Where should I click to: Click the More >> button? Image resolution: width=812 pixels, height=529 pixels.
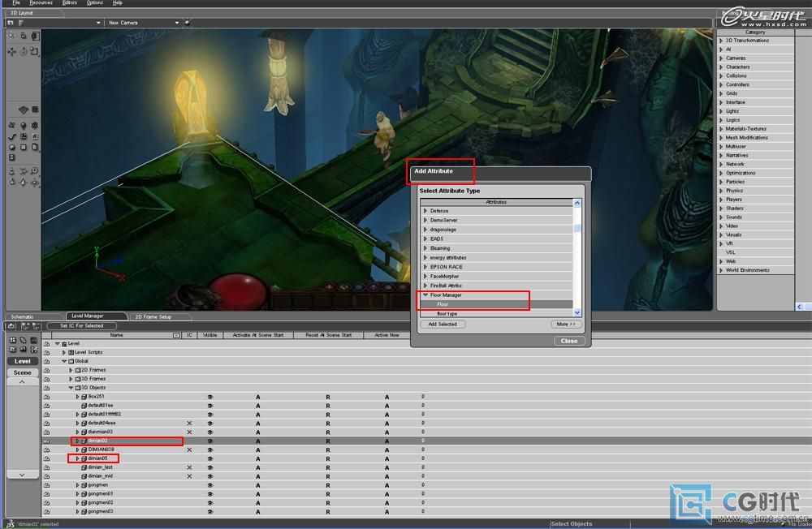click(566, 325)
